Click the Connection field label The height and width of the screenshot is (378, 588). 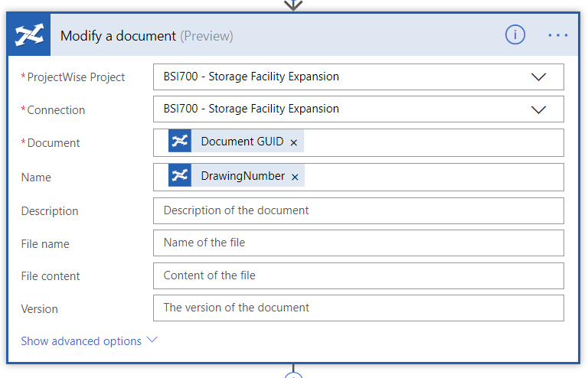tap(56, 110)
